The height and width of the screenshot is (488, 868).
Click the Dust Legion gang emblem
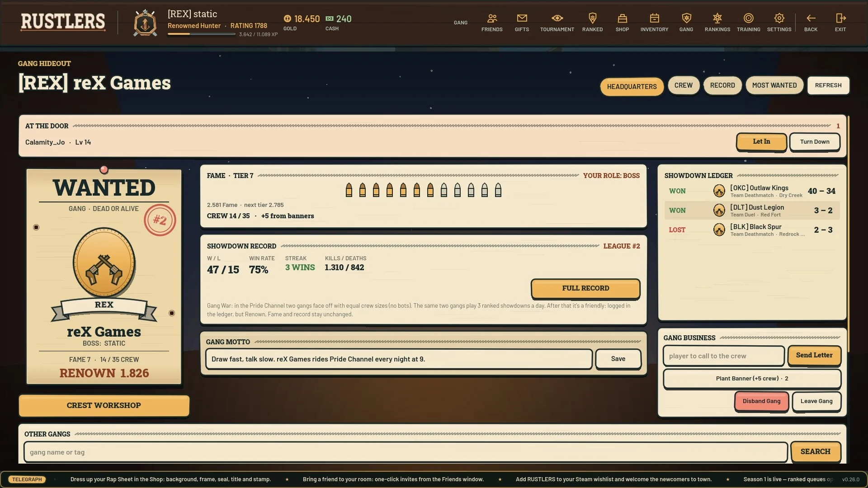719,210
